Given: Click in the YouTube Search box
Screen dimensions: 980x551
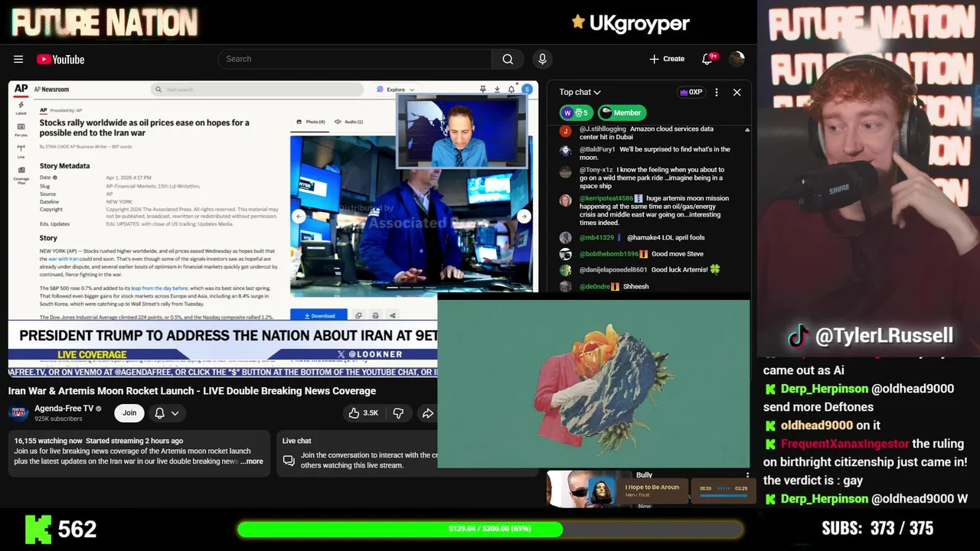Looking at the screenshot, I should click(355, 59).
